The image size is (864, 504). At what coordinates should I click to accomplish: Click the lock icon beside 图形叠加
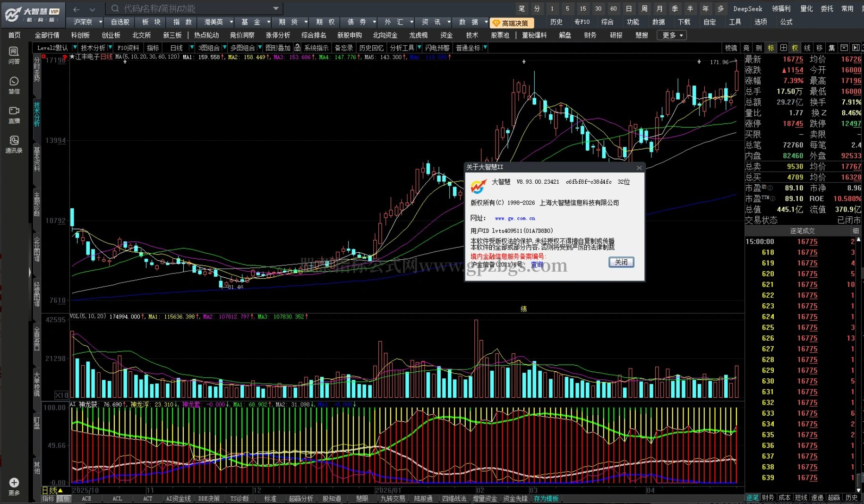click(297, 48)
